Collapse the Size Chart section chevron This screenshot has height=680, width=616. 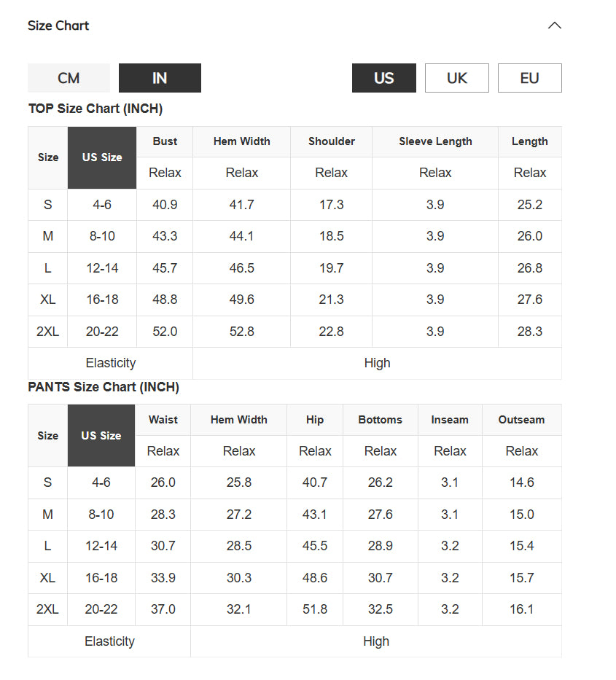pyautogui.click(x=554, y=26)
